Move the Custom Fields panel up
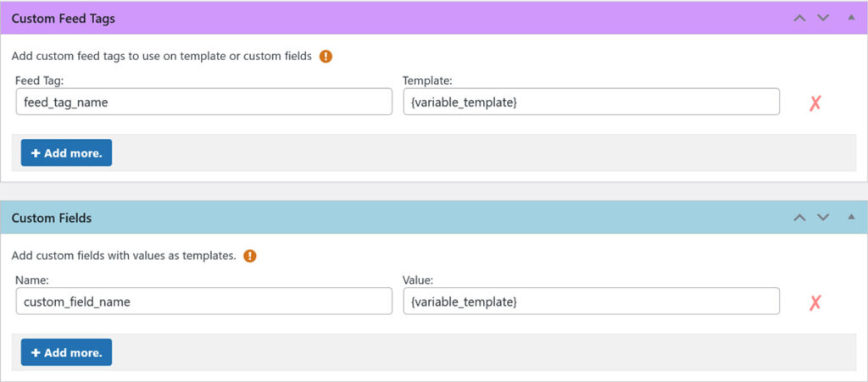 pyautogui.click(x=798, y=218)
